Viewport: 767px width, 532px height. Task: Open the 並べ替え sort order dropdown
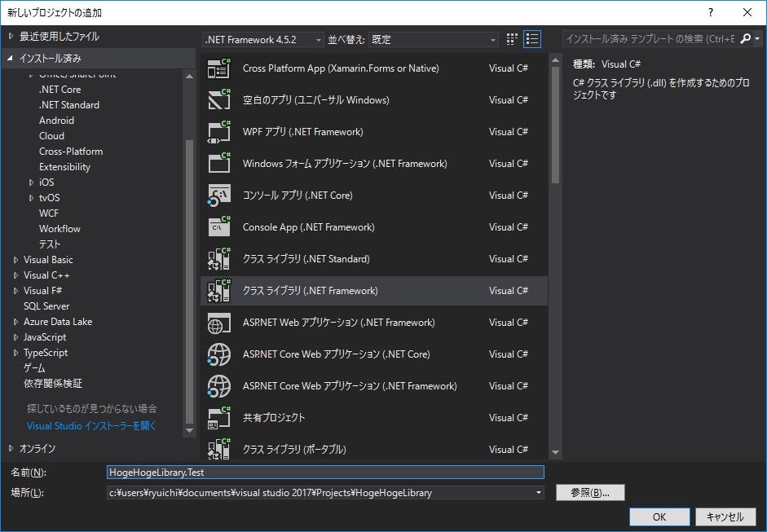click(x=434, y=40)
